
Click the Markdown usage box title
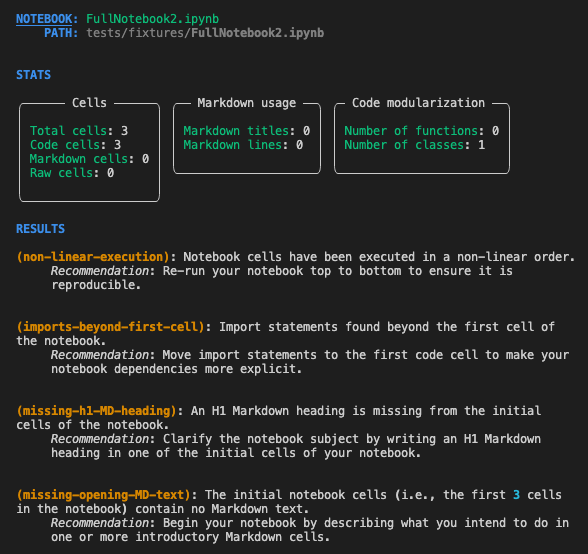(x=247, y=103)
